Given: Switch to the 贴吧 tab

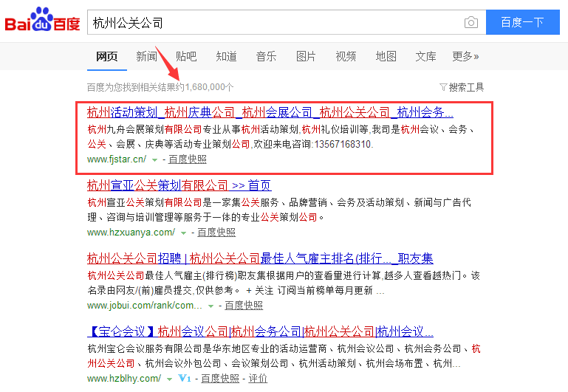Looking at the screenshot, I should pyautogui.click(x=186, y=56).
